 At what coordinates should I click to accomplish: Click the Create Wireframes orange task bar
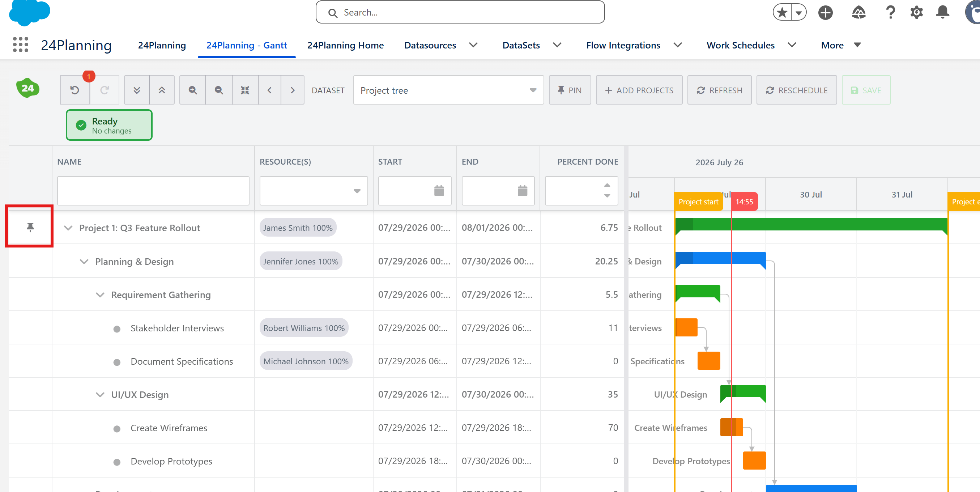click(x=731, y=427)
